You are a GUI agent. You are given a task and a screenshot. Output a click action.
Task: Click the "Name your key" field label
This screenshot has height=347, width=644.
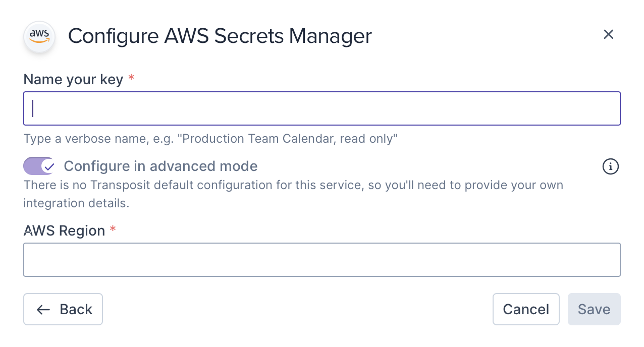pos(73,79)
